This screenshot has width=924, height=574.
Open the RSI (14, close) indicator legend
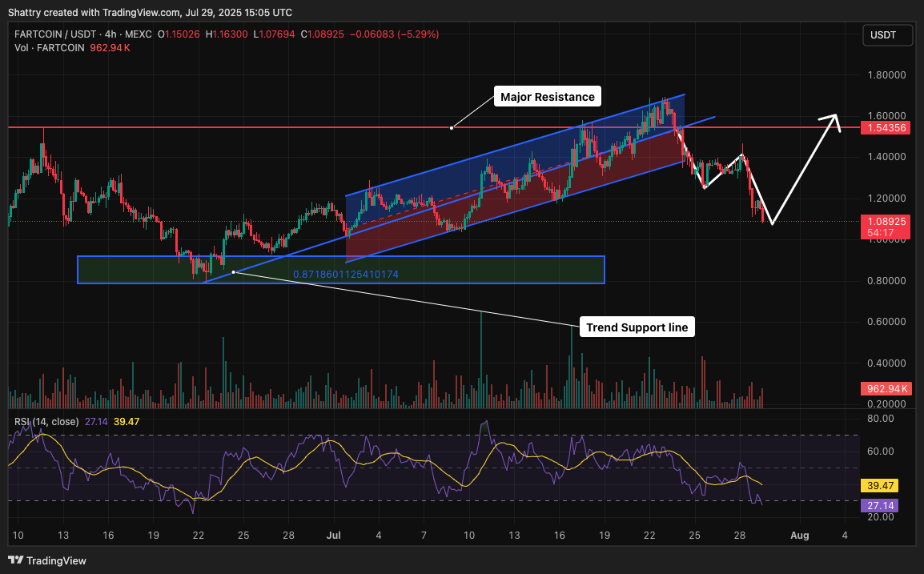click(x=46, y=421)
